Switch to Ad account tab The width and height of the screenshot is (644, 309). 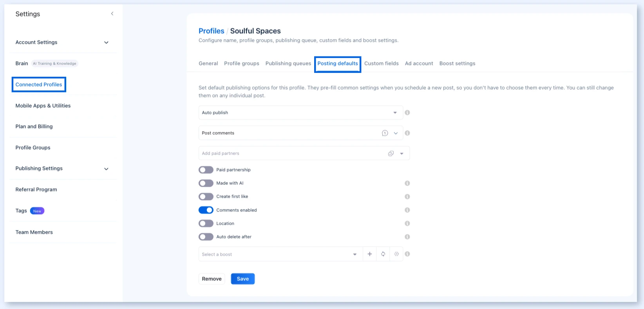pyautogui.click(x=419, y=63)
